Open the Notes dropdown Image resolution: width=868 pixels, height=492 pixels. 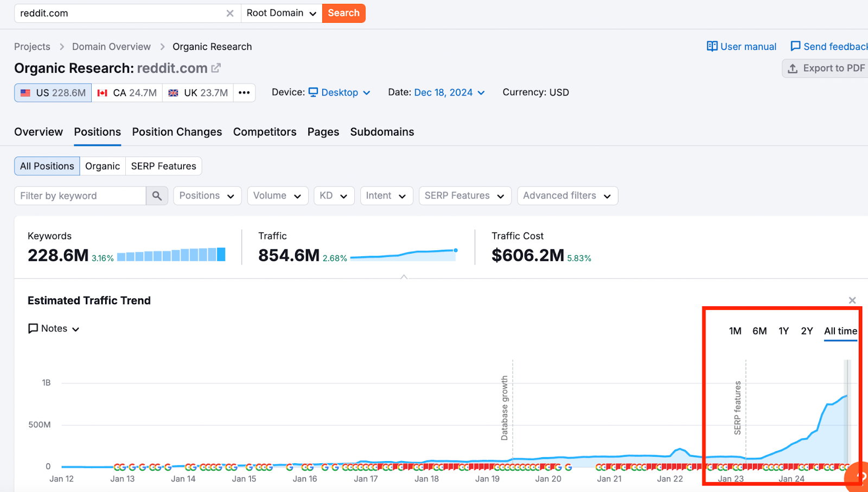(54, 329)
